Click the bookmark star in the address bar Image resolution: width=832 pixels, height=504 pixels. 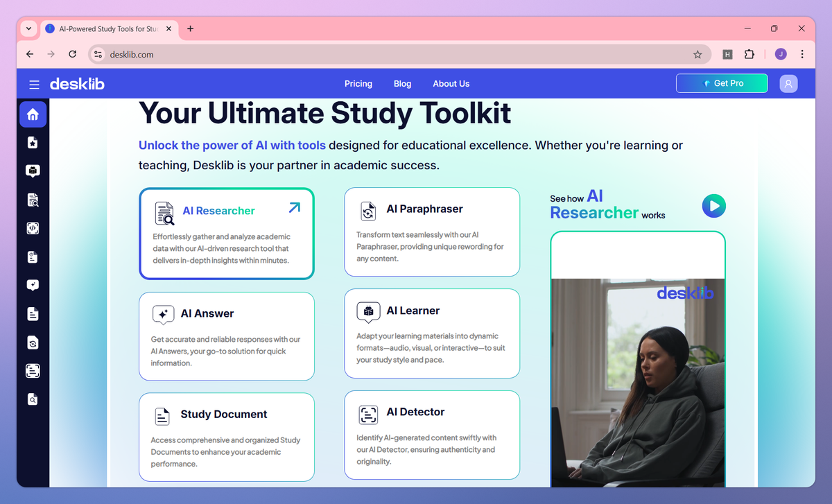point(698,54)
